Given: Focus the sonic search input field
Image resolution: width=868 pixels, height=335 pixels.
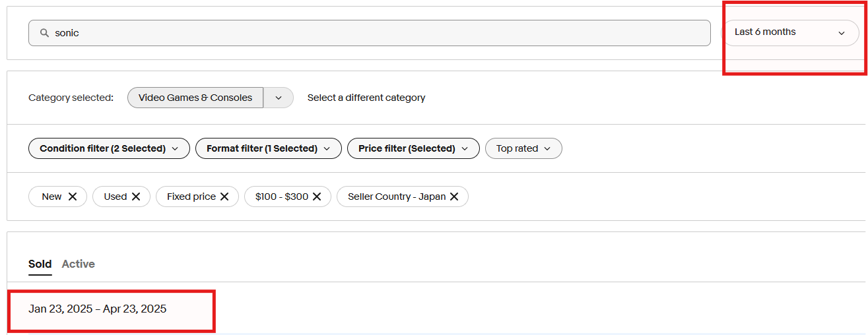Looking at the screenshot, I should 370,33.
